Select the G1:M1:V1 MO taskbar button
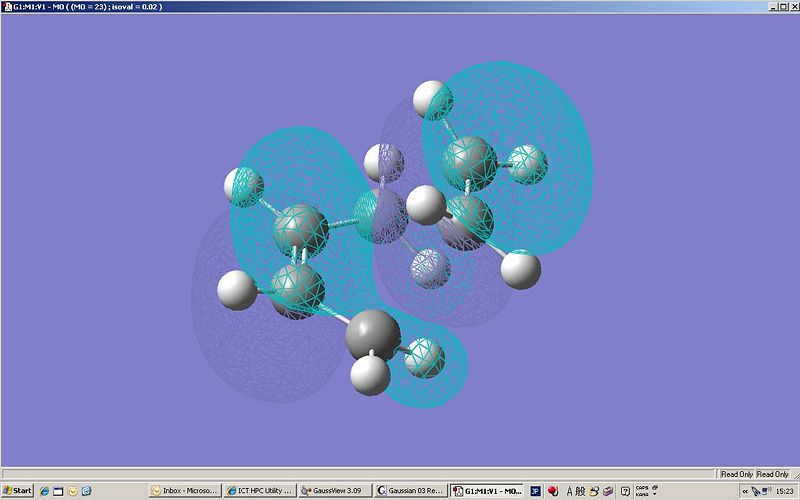The height and width of the screenshot is (500, 800). pos(486,491)
